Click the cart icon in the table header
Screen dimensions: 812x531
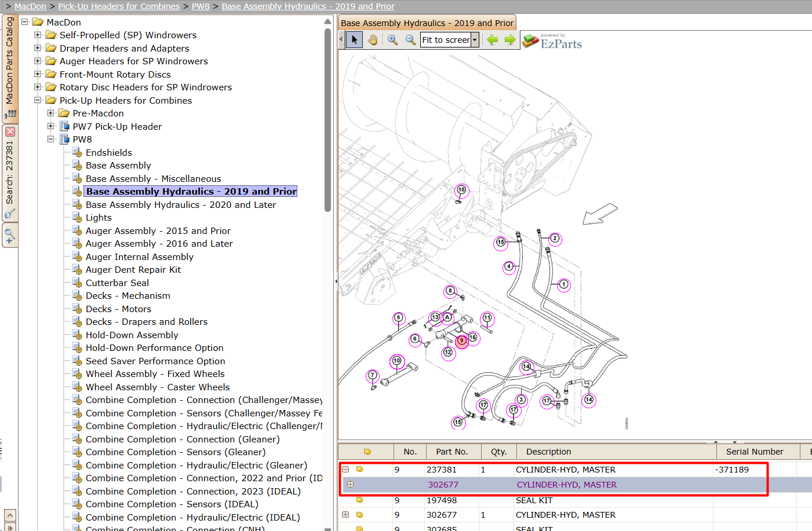click(x=367, y=452)
